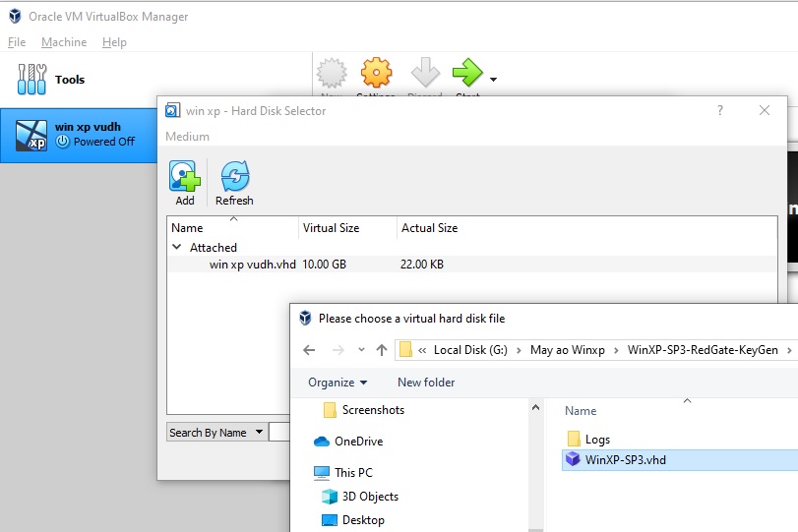
Task: Select This PC in the navigation pane
Action: (353, 472)
